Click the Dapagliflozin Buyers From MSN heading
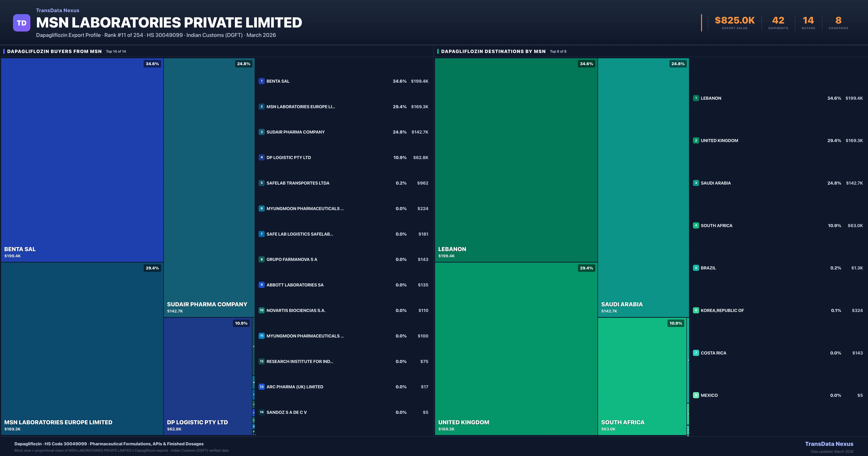Screen dimensions: 868x456 54,52
